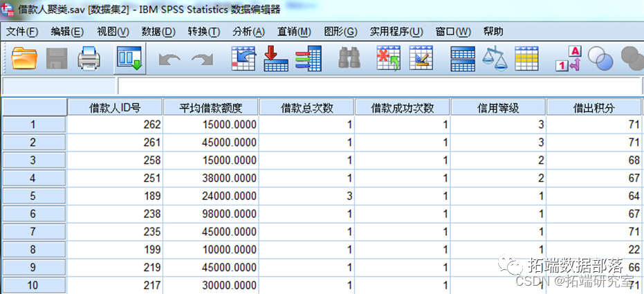Click the Weight cases scales icon
644x294 pixels.
495,58
